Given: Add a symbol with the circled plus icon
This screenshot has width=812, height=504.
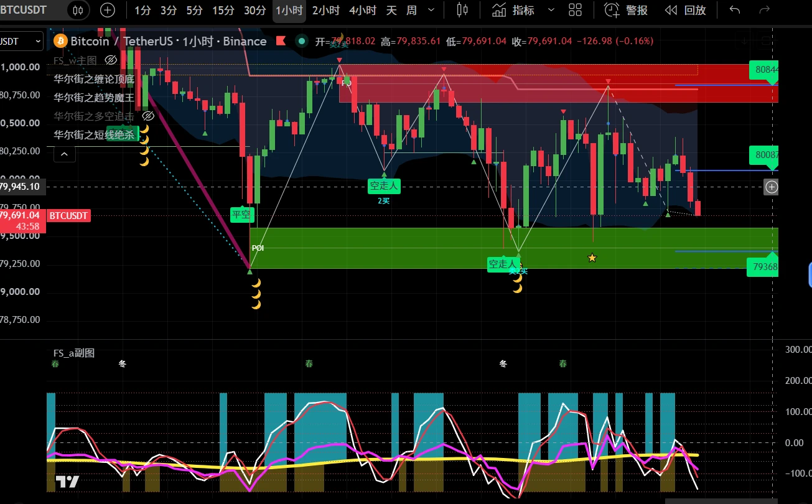Looking at the screenshot, I should pyautogui.click(x=108, y=10).
